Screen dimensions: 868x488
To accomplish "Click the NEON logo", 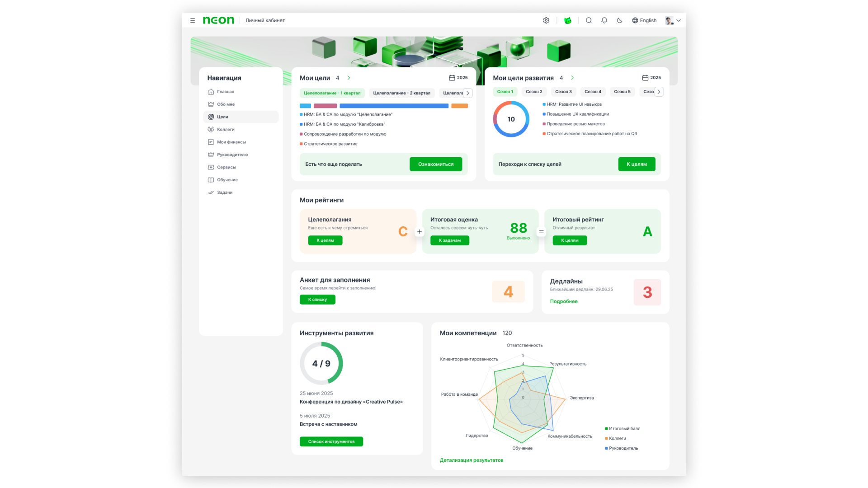I will click(218, 20).
